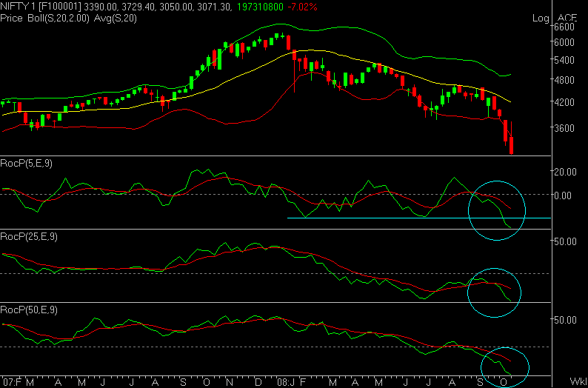This screenshot has height=388, width=588.
Task: Click the 07:F date label on time axis
Action: click(x=13, y=383)
